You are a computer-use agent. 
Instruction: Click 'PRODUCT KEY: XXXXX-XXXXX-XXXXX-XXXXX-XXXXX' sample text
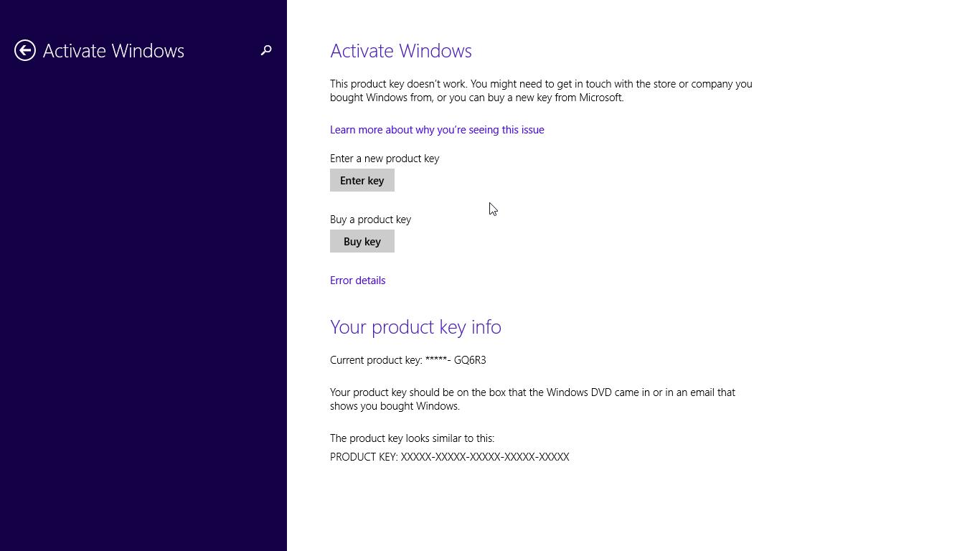point(450,457)
